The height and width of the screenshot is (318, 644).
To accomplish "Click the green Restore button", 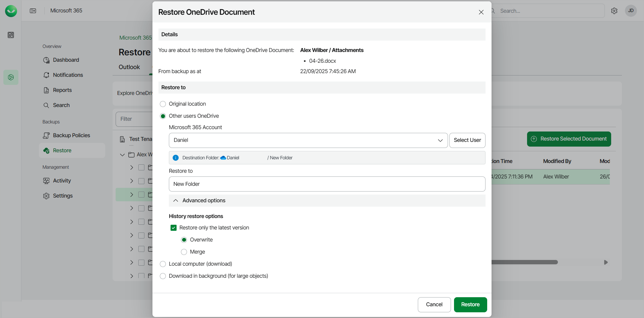I will pyautogui.click(x=470, y=305).
